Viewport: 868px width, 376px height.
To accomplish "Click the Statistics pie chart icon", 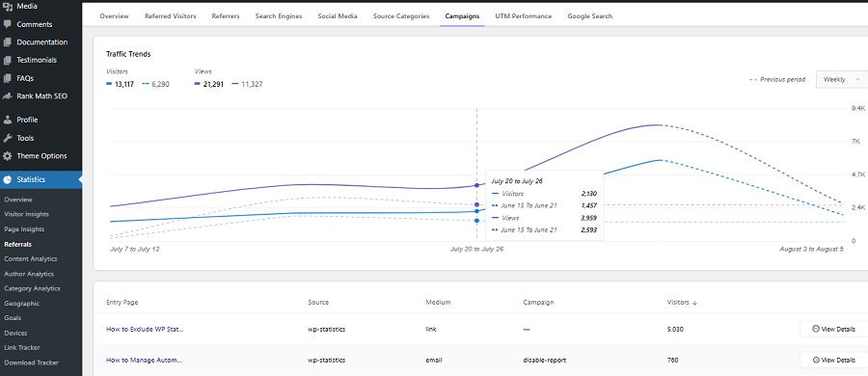I will tap(7, 179).
